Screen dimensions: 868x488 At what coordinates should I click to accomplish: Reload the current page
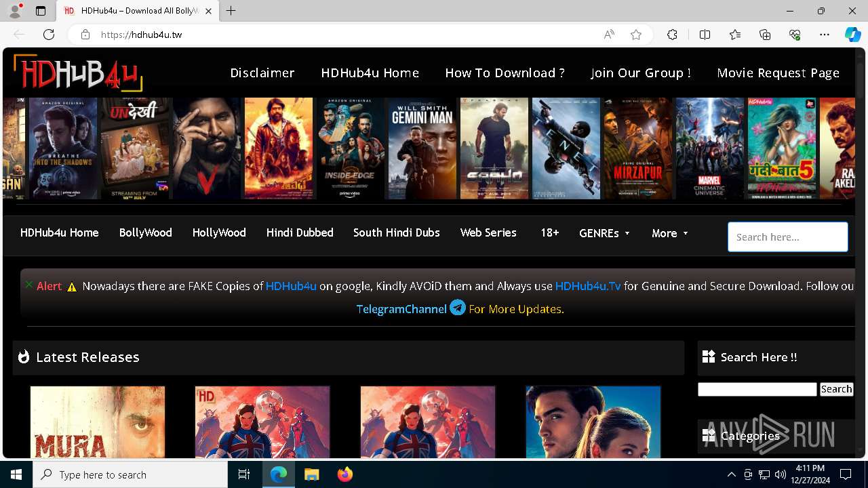[49, 35]
